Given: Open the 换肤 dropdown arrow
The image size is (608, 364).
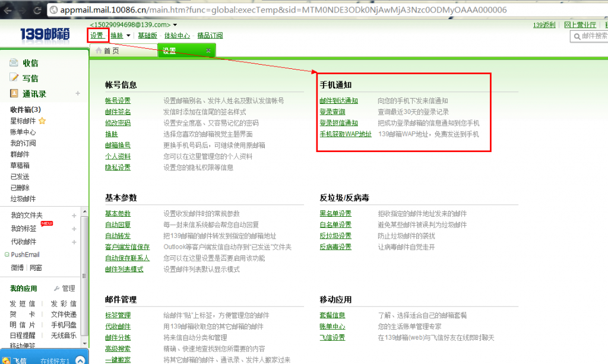Looking at the screenshot, I should [x=128, y=35].
